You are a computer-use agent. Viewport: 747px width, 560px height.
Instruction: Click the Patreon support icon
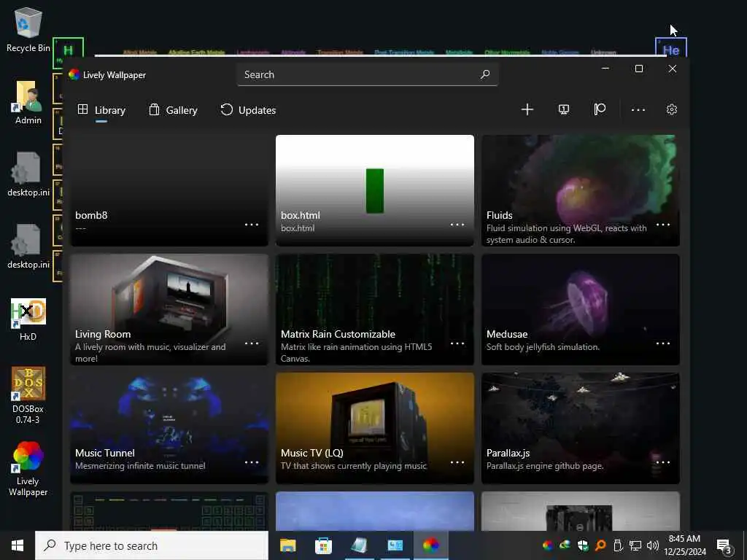(x=600, y=109)
